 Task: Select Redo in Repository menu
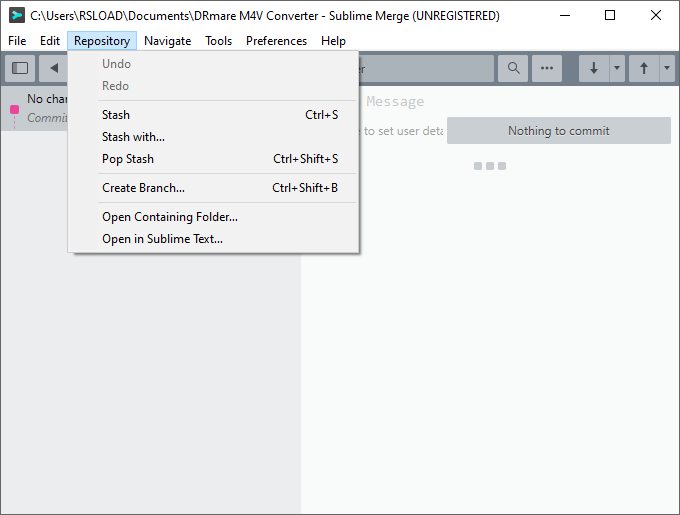click(213, 86)
